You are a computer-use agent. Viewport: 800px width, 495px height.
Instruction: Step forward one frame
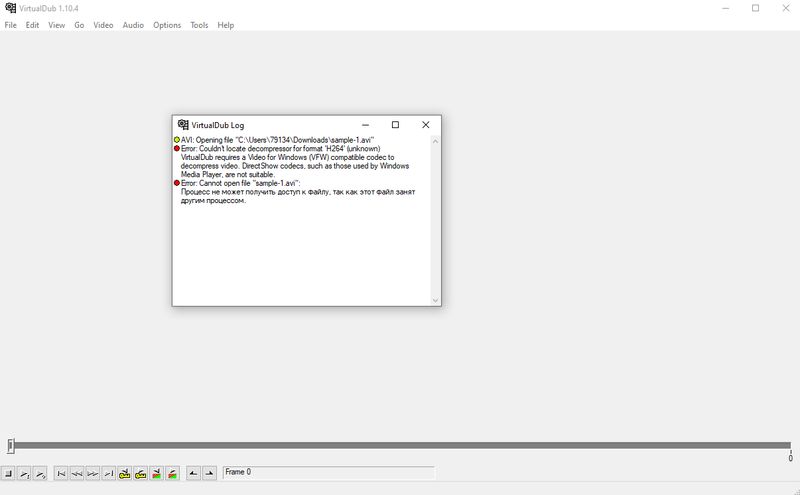[93, 473]
